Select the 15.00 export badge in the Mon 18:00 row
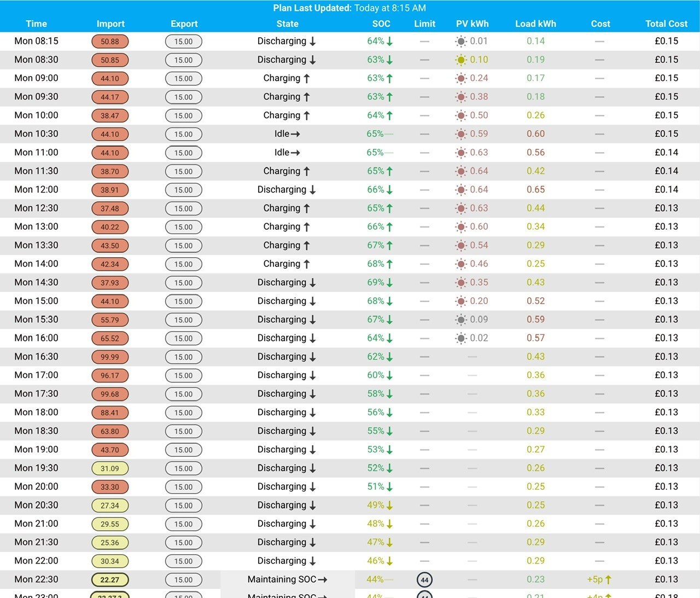This screenshot has height=598, width=700. click(184, 413)
